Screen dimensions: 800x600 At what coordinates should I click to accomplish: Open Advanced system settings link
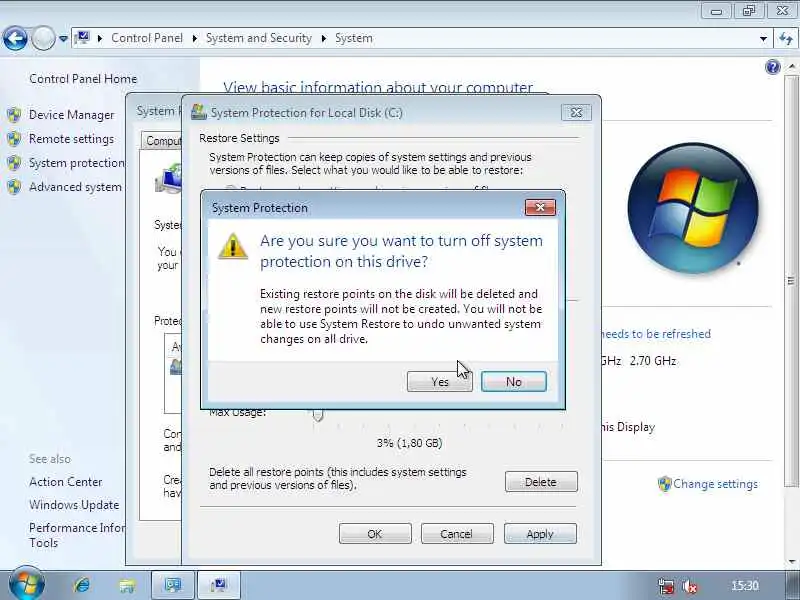point(76,187)
